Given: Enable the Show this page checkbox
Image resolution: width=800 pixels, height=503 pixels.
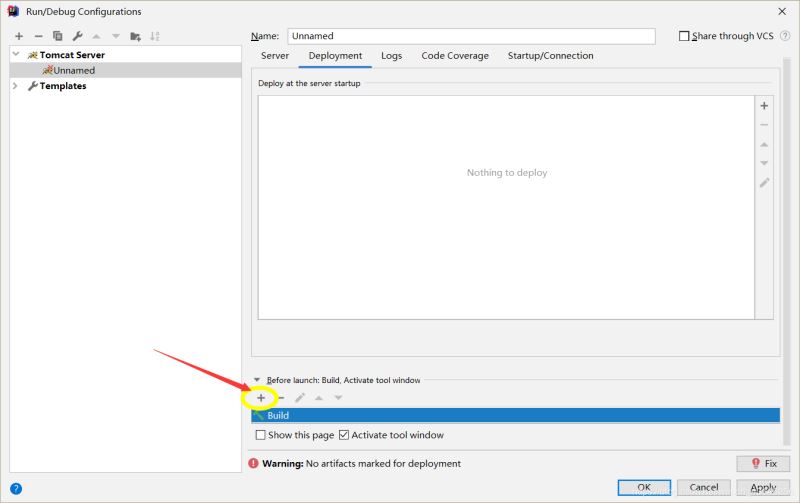Looking at the screenshot, I should point(261,436).
